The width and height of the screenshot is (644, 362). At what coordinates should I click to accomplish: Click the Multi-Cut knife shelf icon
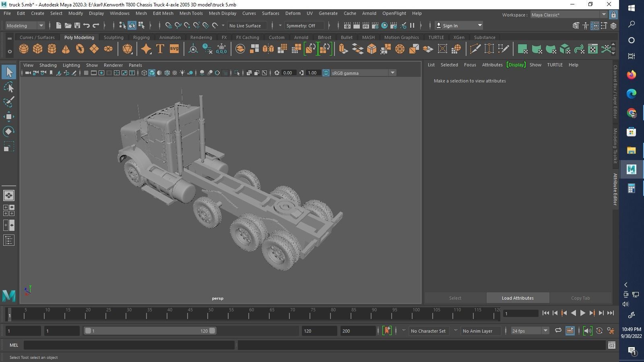(x=475, y=49)
